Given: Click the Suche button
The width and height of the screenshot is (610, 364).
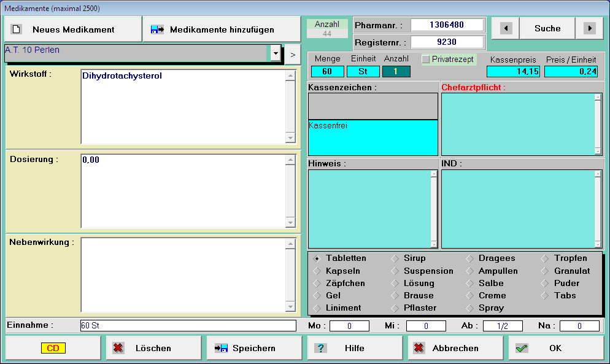Looking at the screenshot, I should click(x=547, y=28).
